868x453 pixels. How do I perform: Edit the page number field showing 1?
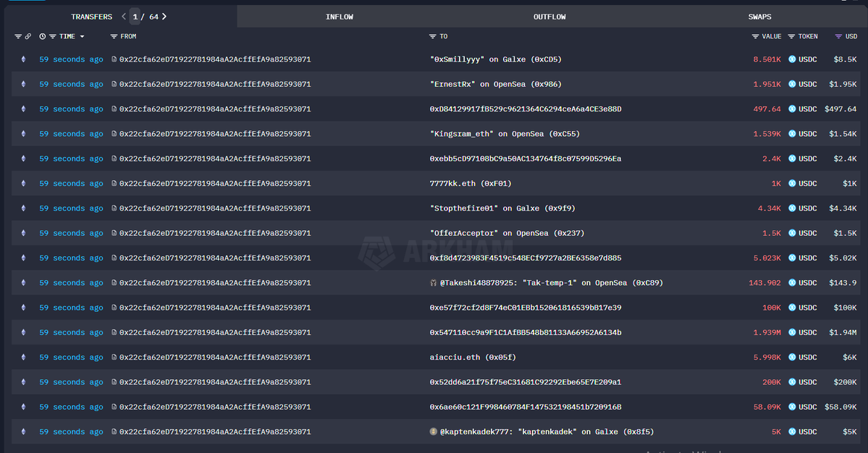[135, 17]
